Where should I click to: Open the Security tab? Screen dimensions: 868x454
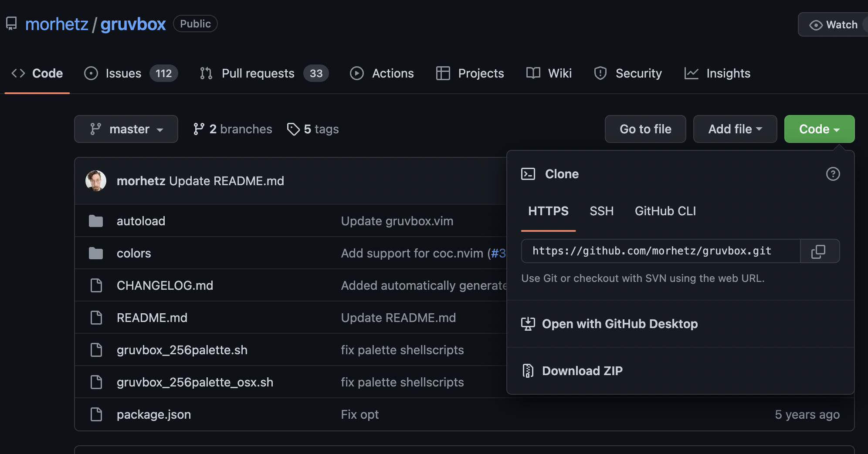tap(628, 73)
